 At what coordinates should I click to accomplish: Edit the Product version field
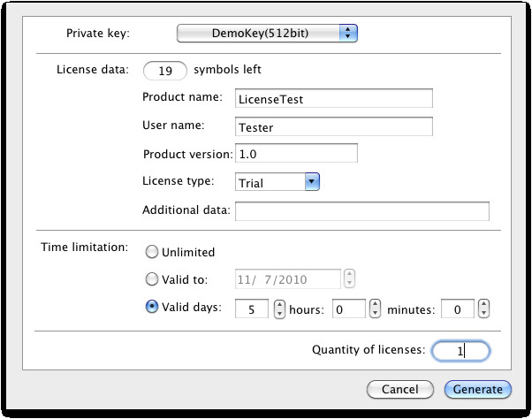click(296, 153)
